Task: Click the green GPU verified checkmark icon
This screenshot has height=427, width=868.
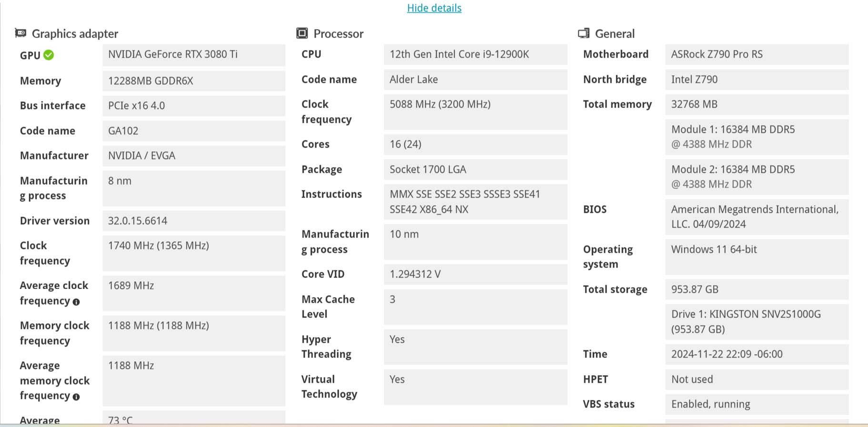Action: pyautogui.click(x=49, y=55)
